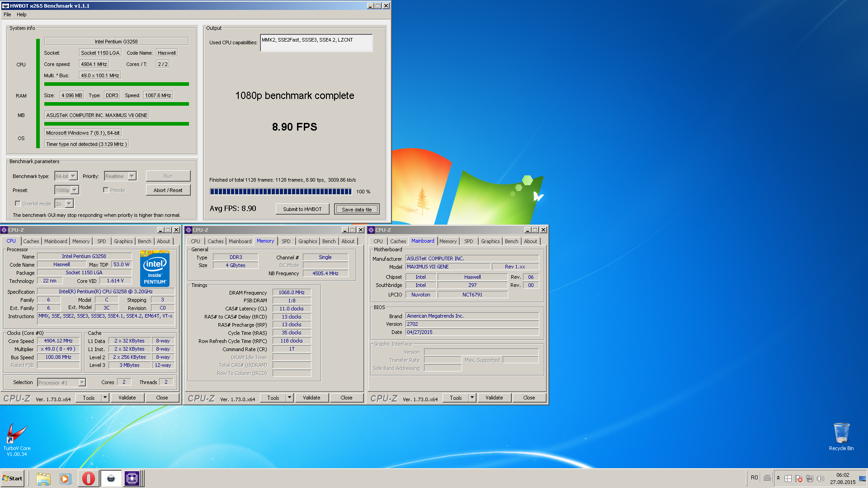
Task: Click the RO input language indicator
Action: click(x=754, y=478)
